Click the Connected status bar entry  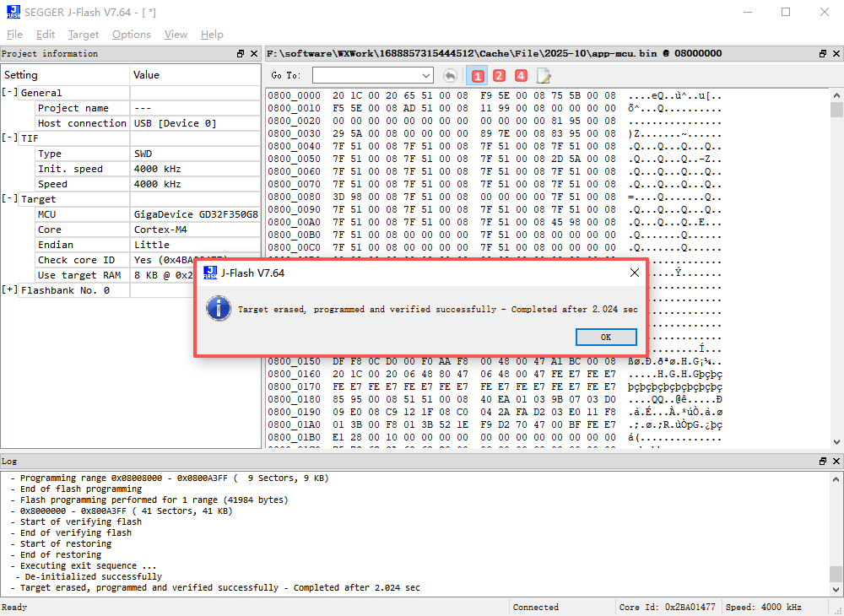pos(536,607)
